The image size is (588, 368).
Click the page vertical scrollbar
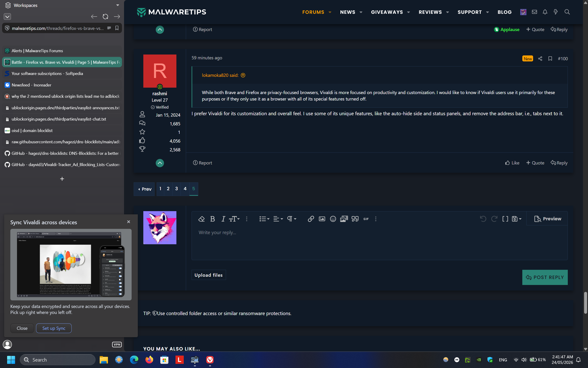pos(585,303)
